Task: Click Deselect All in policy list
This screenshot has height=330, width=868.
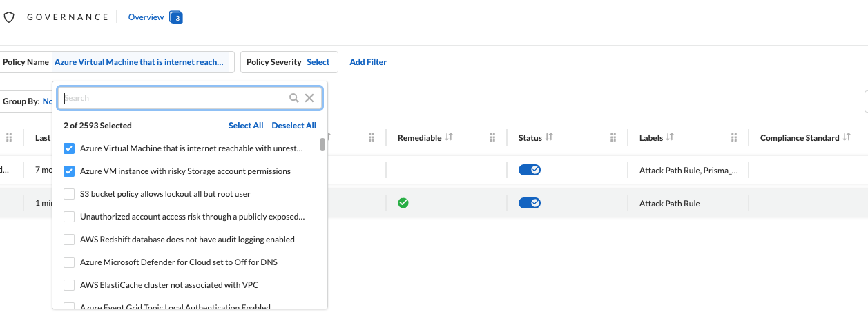Action: (x=293, y=126)
